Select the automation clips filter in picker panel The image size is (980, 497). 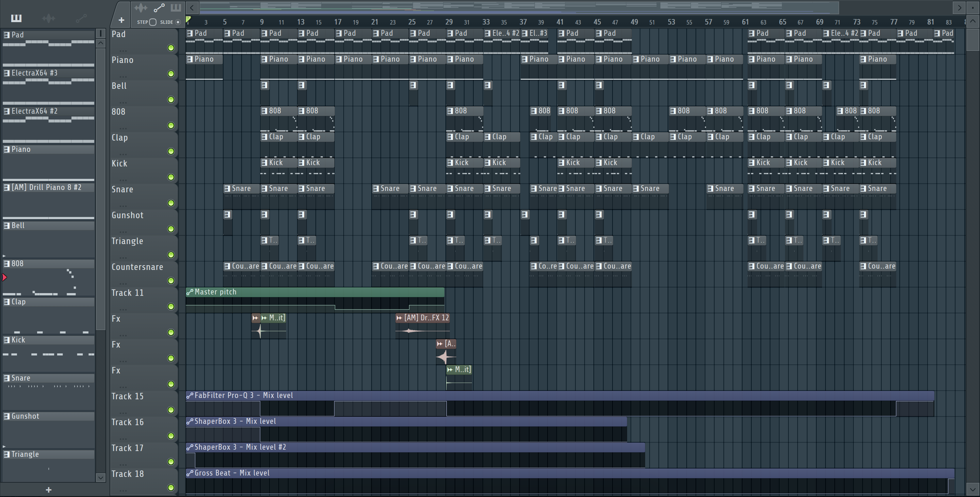click(81, 18)
